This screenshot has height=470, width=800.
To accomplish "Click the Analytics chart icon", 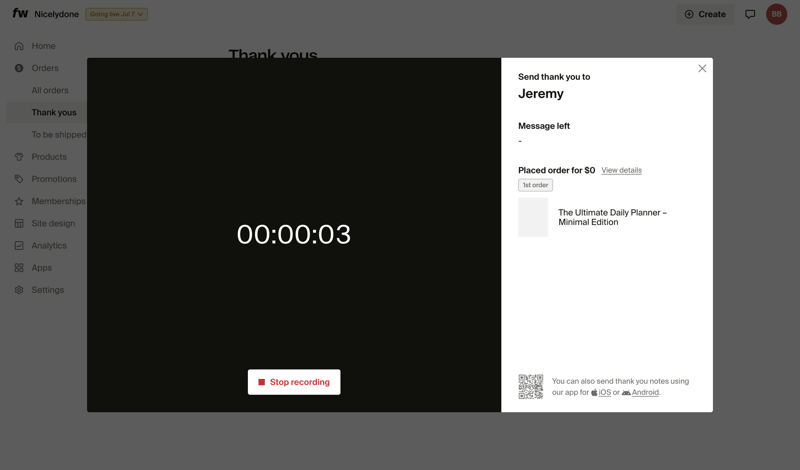I will [19, 246].
